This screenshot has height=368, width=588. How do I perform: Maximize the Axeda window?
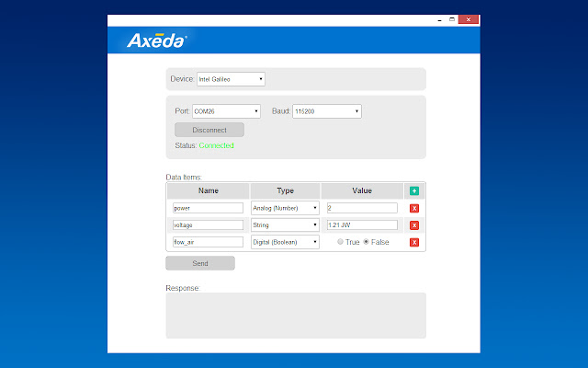coord(452,19)
